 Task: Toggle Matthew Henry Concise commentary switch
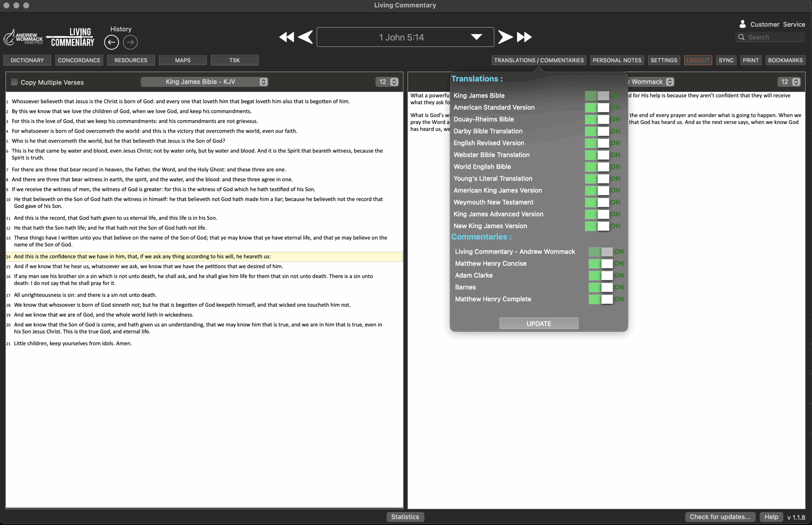(601, 263)
